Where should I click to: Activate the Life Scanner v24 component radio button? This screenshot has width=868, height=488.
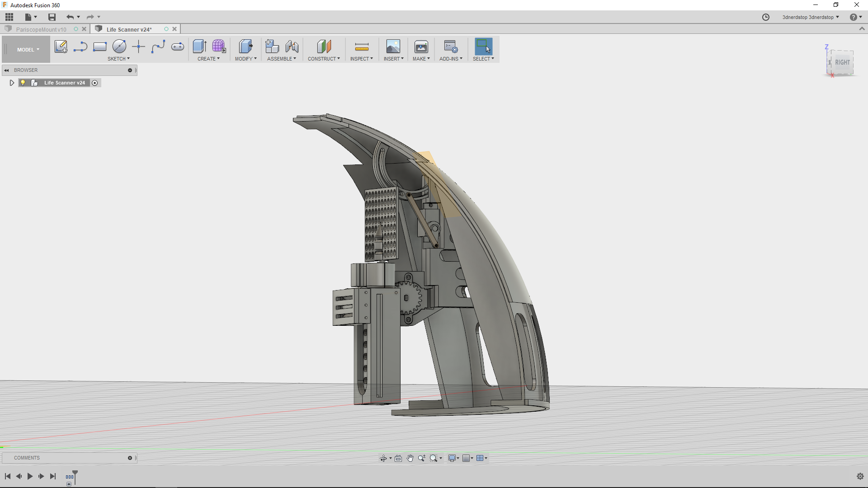pos(95,83)
